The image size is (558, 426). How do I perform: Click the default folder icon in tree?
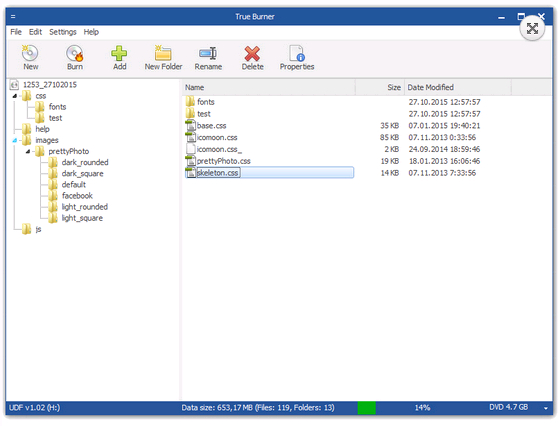tap(53, 184)
